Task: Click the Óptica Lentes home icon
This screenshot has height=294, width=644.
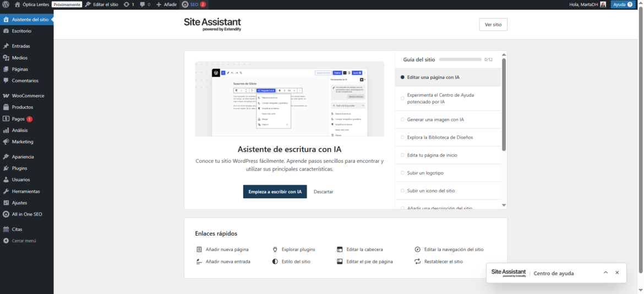Action: click(x=17, y=4)
